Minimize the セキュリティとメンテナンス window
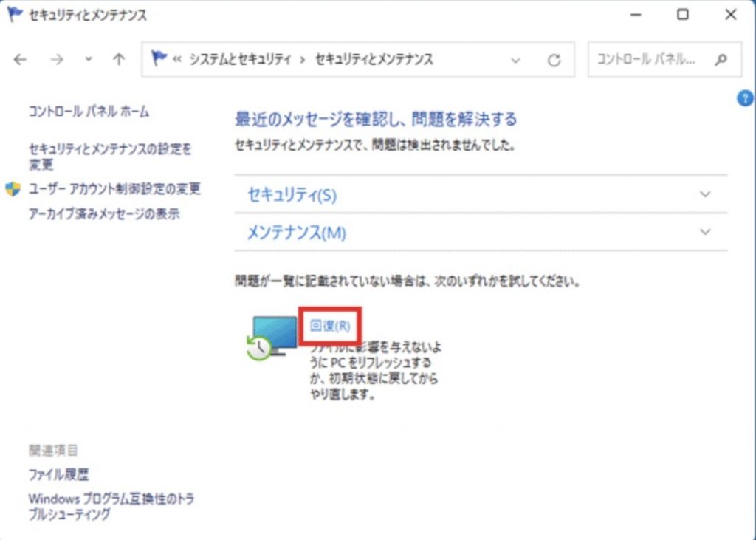Screen dimensions: 756x540 click(636, 15)
